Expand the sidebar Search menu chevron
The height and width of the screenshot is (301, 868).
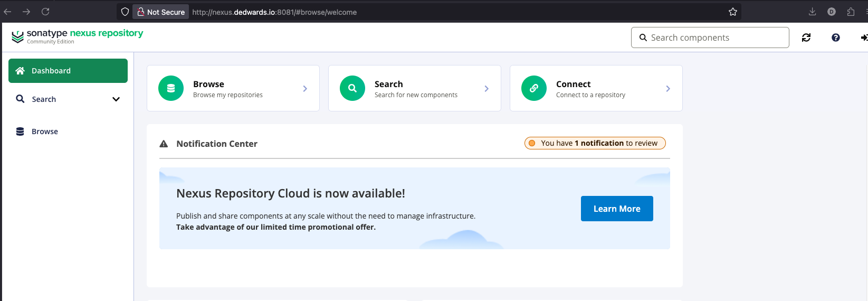click(116, 99)
